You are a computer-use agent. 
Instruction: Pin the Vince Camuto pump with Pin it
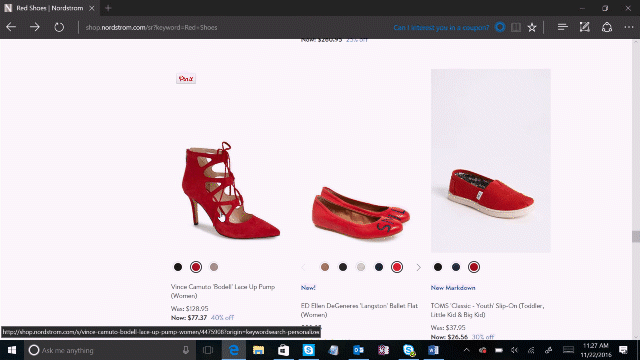186,78
